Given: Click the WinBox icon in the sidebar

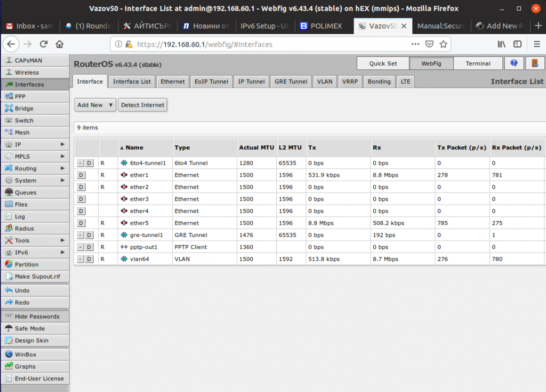Looking at the screenshot, I should [24, 354].
